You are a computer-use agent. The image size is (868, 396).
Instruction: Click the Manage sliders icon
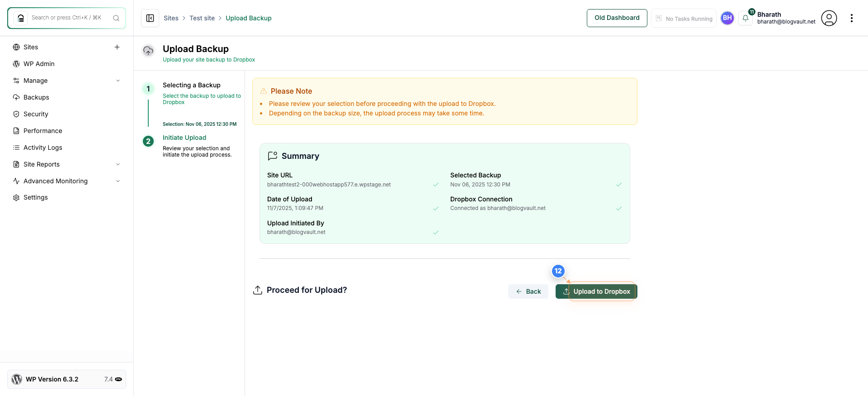(x=16, y=81)
